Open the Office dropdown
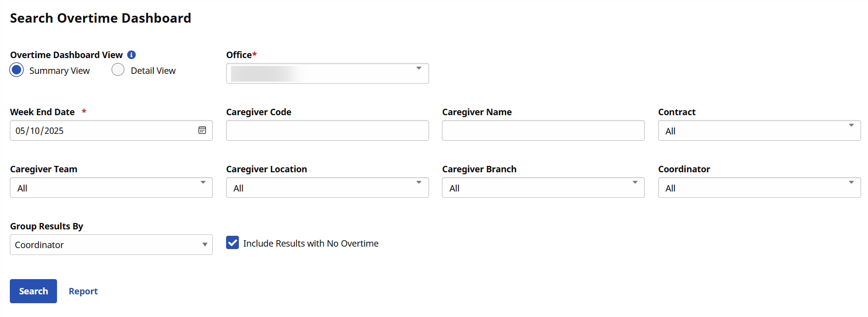The height and width of the screenshot is (317, 868). [327, 73]
